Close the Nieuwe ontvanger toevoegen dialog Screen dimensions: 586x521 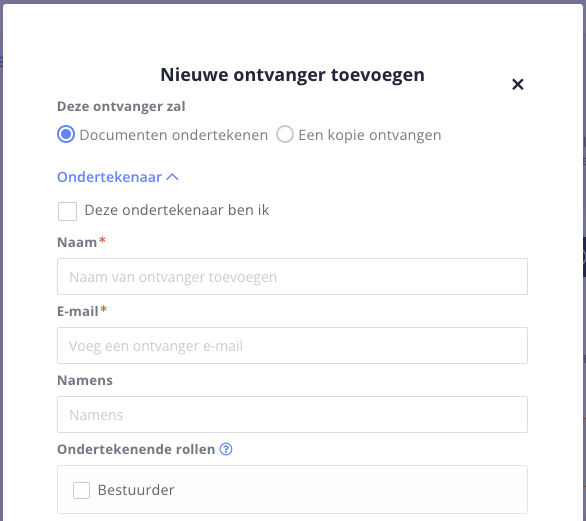coord(518,84)
